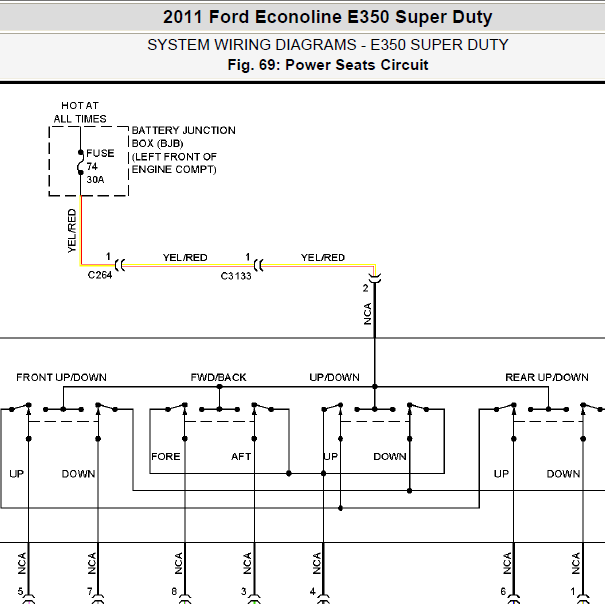Click the fuse symbol inside the BJB box
The image size is (605, 604).
click(x=80, y=162)
